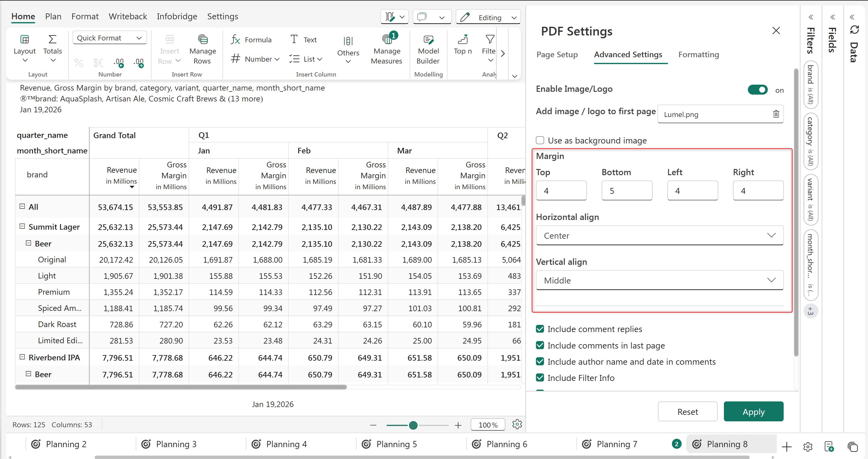The image size is (868, 459).
Task: Open the Horizontal align dropdown
Action: pos(659,236)
